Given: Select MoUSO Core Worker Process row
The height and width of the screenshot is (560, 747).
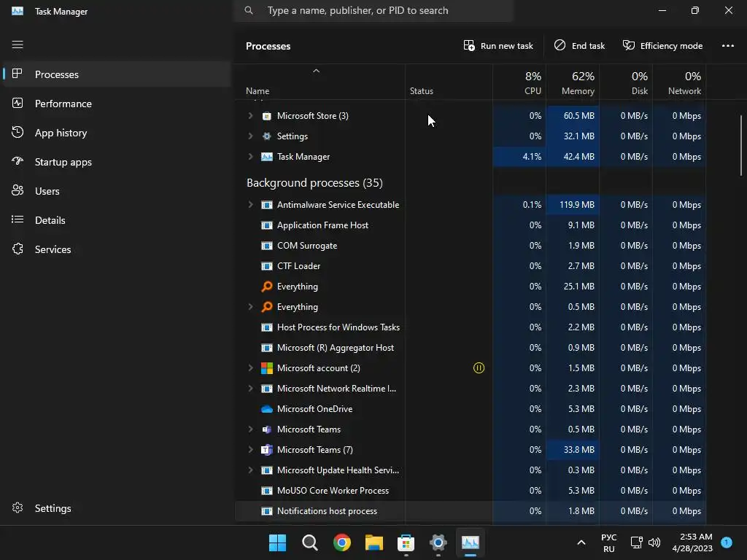Looking at the screenshot, I should (471, 491).
